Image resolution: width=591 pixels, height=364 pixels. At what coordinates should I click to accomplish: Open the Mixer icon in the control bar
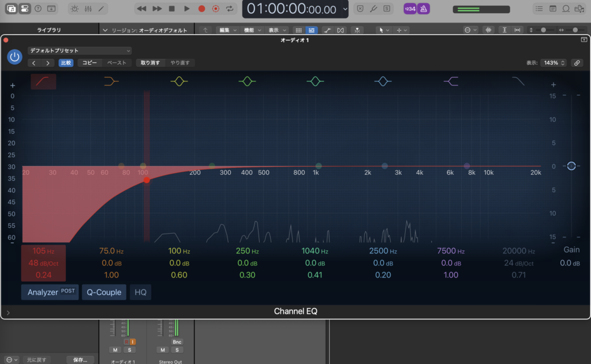88,9
